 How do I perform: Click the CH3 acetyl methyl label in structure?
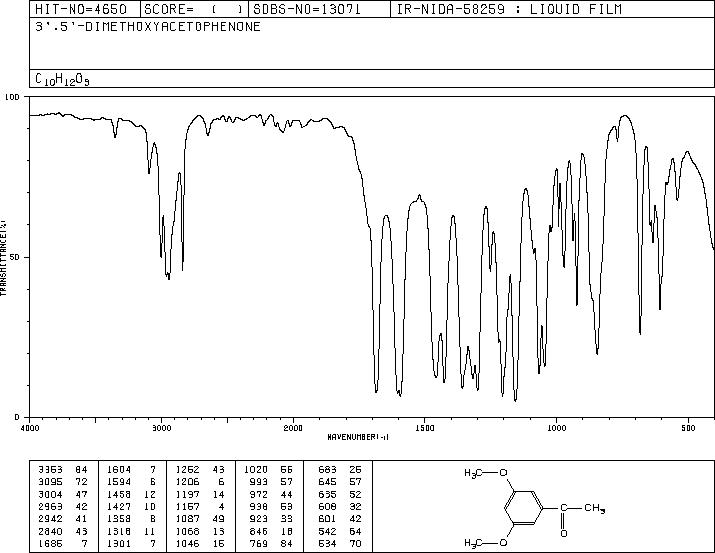point(595,508)
